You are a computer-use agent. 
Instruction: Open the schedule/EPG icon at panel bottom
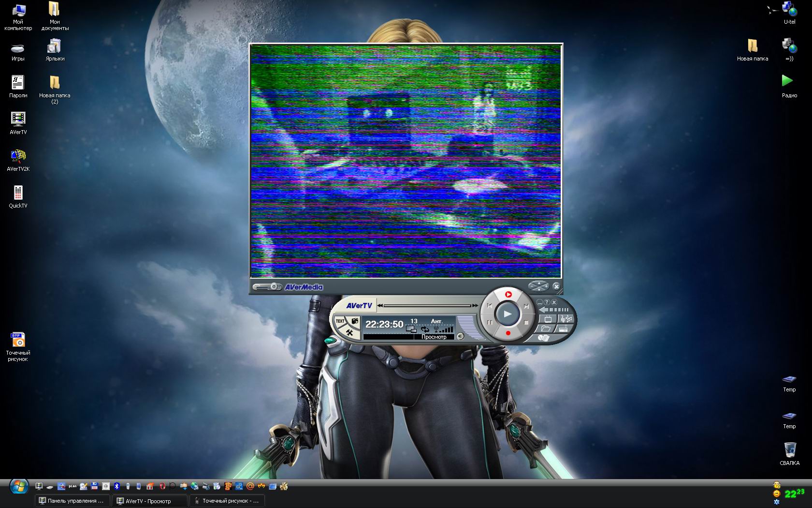tap(544, 338)
